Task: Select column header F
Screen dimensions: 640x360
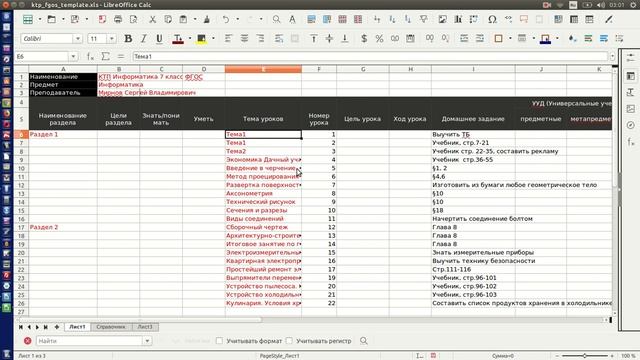Action: click(319, 69)
